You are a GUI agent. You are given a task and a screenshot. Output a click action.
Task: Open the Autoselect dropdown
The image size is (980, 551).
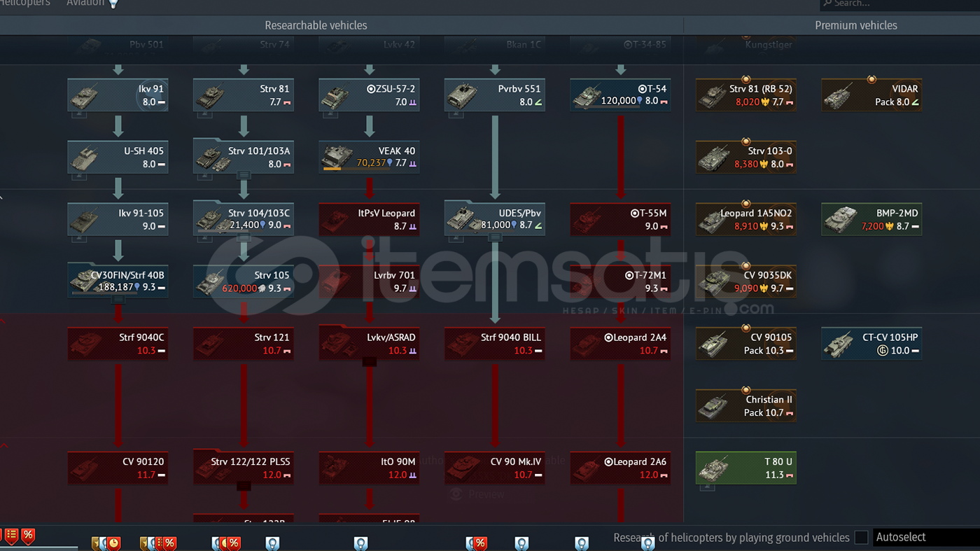tap(924, 537)
